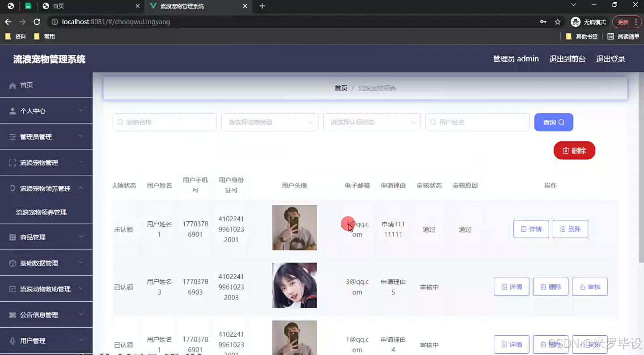Click the icon beside 流浪宠物领养管理 parent menu
The height and width of the screenshot is (355, 644).
coord(13,189)
